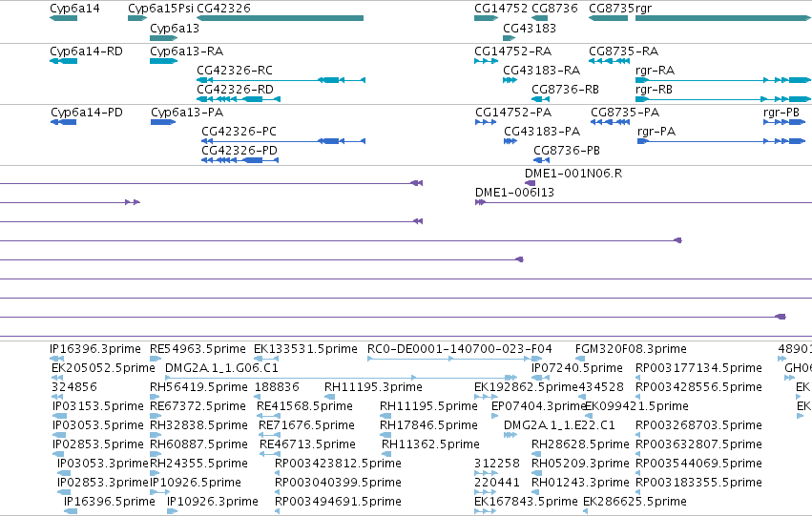Select the IP03153.5prime EST label

[x=98, y=405]
